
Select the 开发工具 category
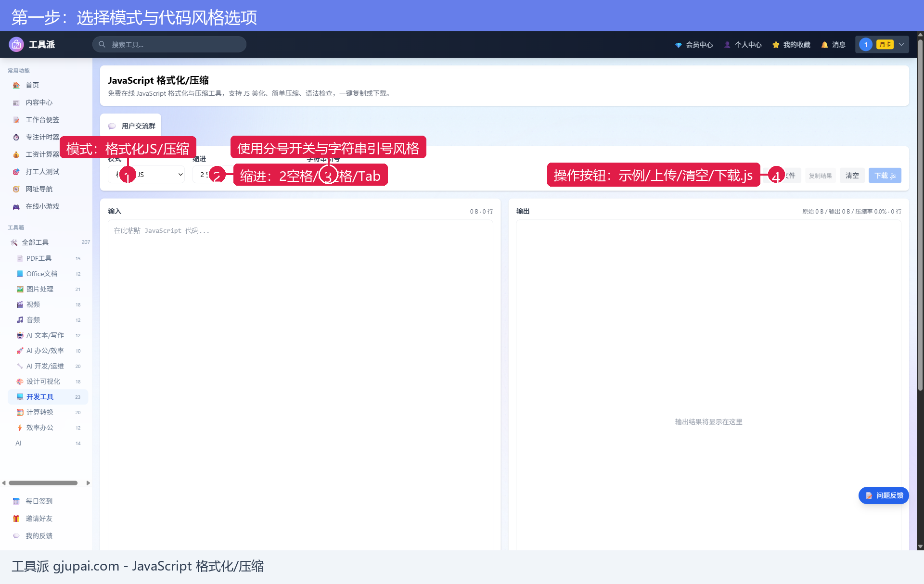[x=48, y=397]
